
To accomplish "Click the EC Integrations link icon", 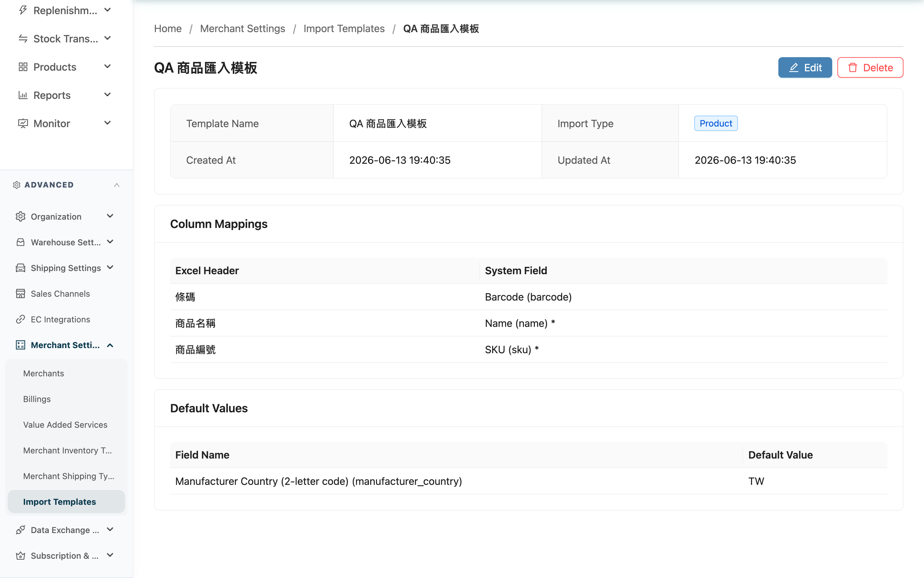I will pyautogui.click(x=21, y=319).
